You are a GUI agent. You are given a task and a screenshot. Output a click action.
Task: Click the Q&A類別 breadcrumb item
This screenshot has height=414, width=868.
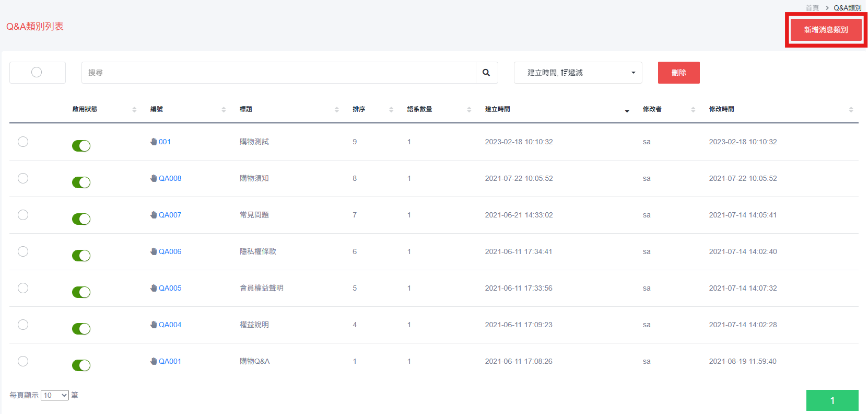pos(848,8)
